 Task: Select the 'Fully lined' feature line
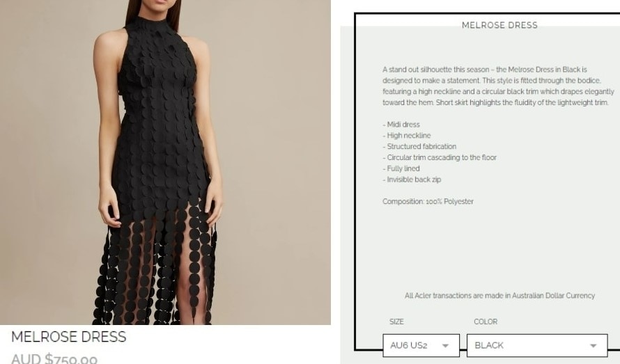tap(401, 168)
